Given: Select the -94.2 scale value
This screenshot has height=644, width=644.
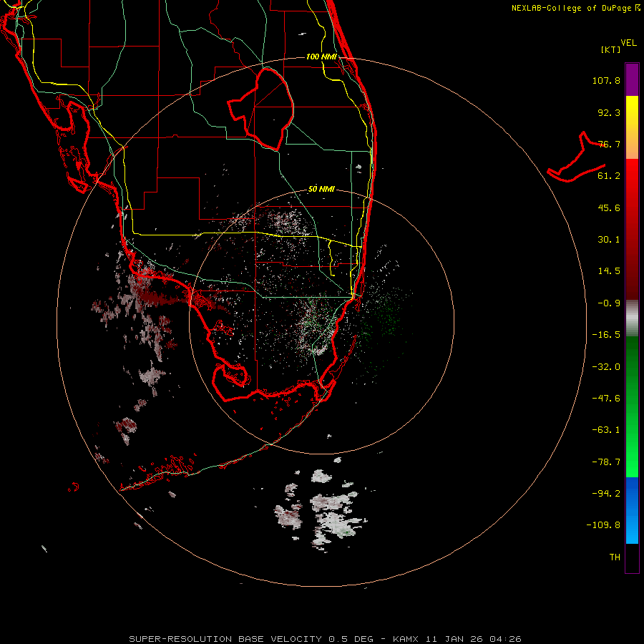Looking at the screenshot, I should [x=606, y=494].
